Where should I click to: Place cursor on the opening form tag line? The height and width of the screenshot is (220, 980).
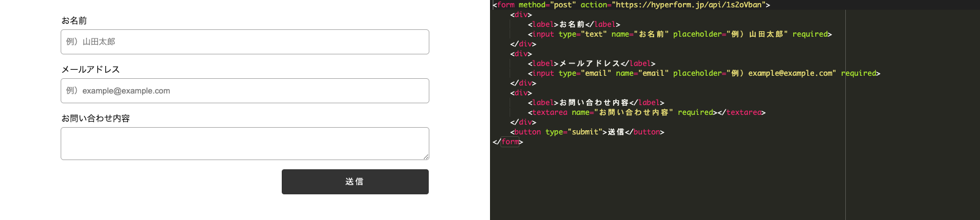(631, 5)
